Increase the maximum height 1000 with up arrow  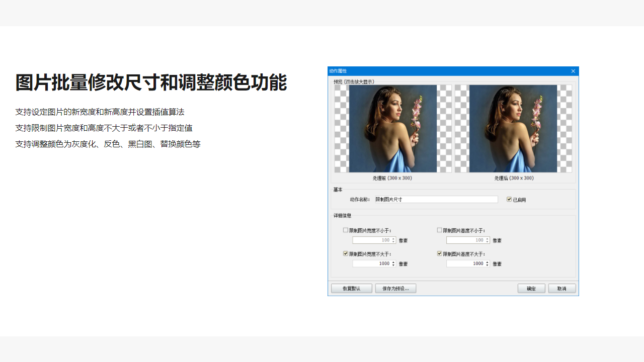[x=486, y=261]
